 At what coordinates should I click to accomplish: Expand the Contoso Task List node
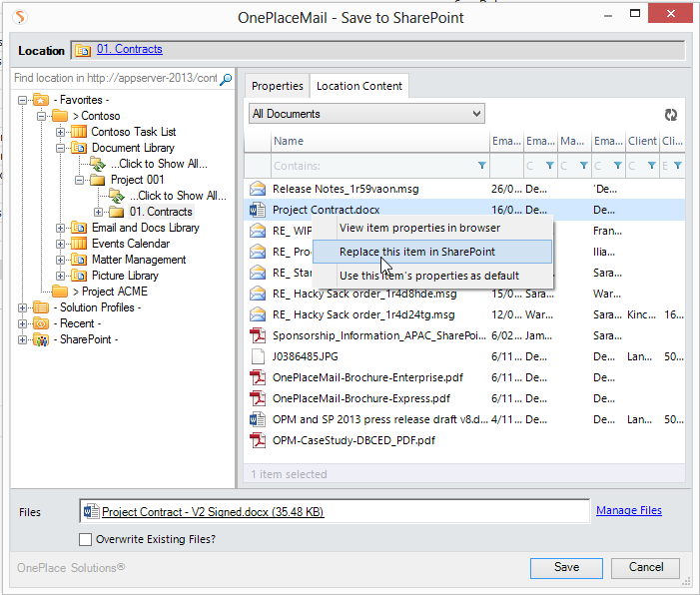(60, 132)
